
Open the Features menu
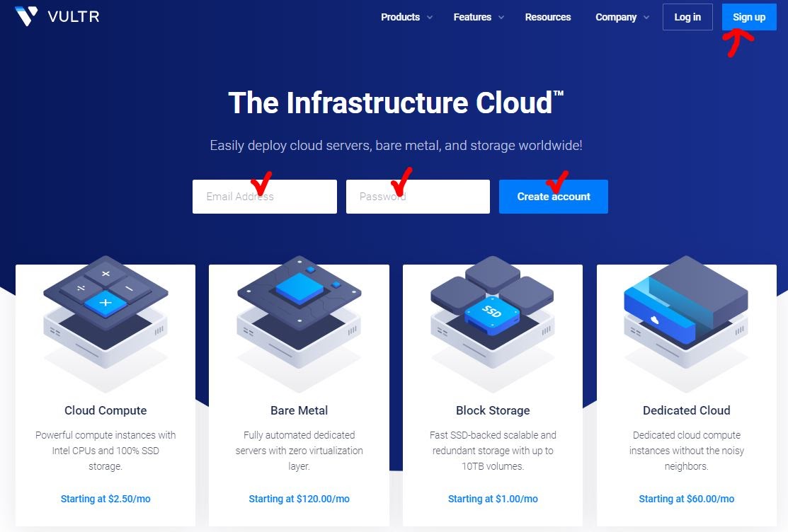coord(472,17)
